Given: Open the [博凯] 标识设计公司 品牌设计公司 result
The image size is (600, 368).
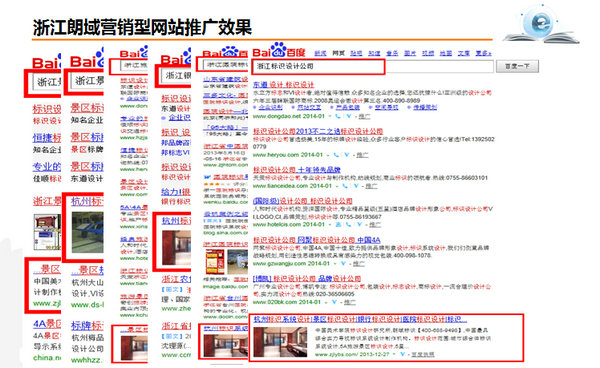Looking at the screenshot, I should pos(307,278).
